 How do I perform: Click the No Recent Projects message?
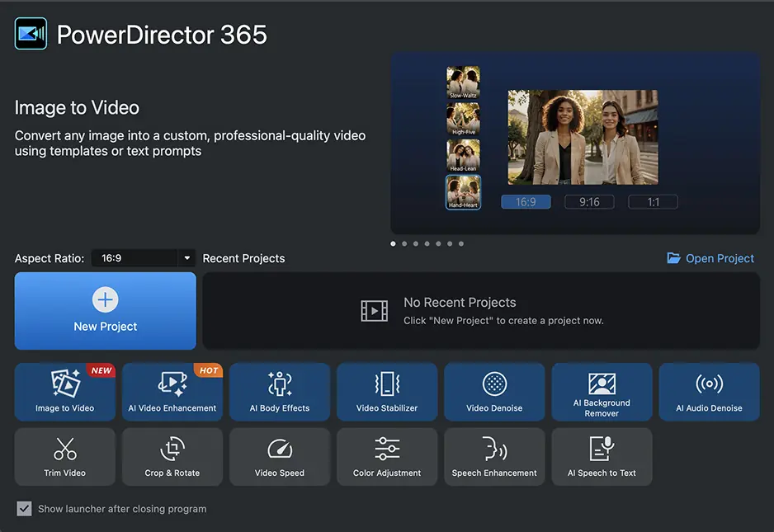pos(460,302)
